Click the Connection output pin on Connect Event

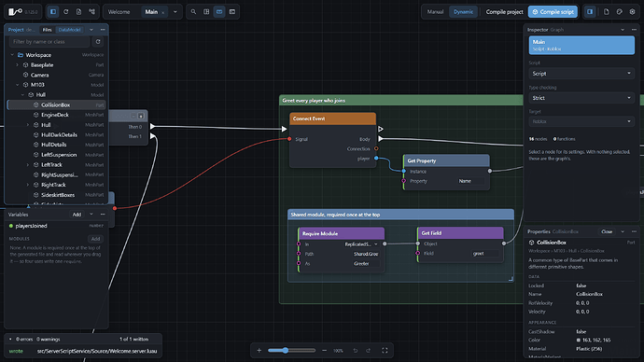tap(376, 148)
